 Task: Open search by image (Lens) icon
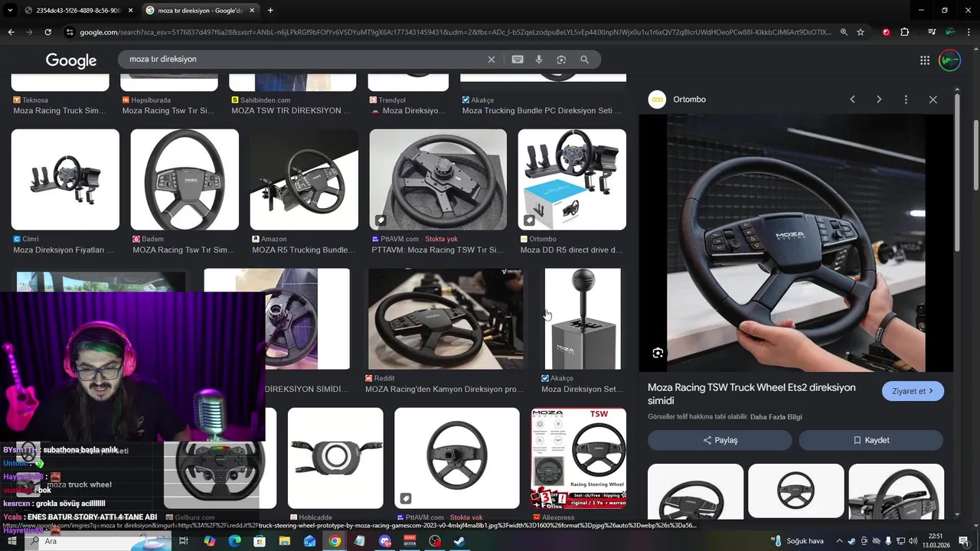click(561, 60)
